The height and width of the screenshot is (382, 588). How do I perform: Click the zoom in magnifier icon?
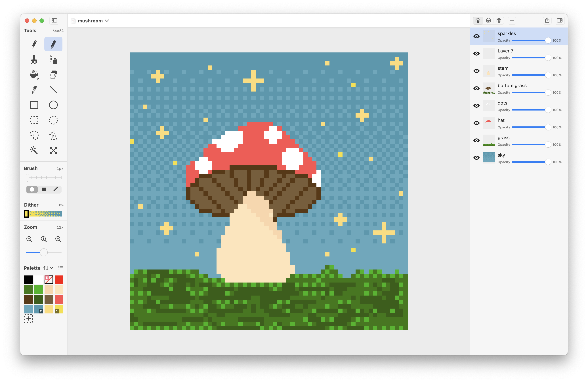click(58, 239)
